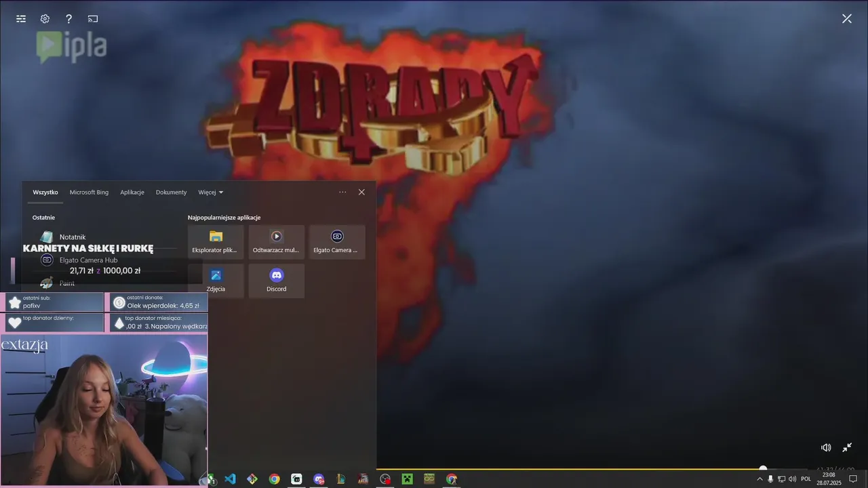This screenshot has height=488, width=868.
Task: Change the POL input language
Action: (806, 479)
